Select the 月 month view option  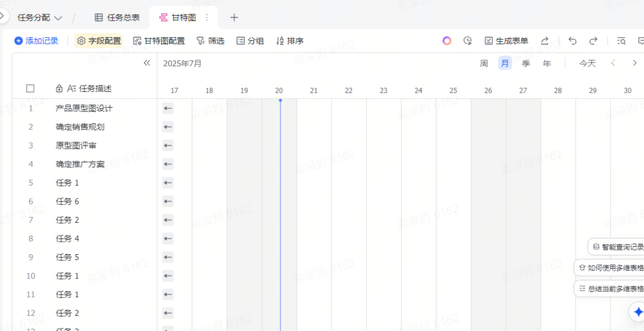pos(505,63)
